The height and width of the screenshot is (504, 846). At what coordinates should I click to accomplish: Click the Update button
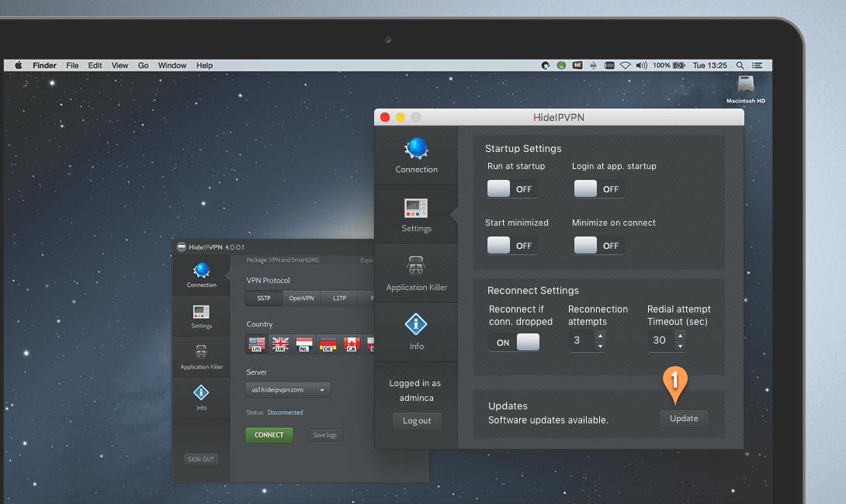(684, 418)
